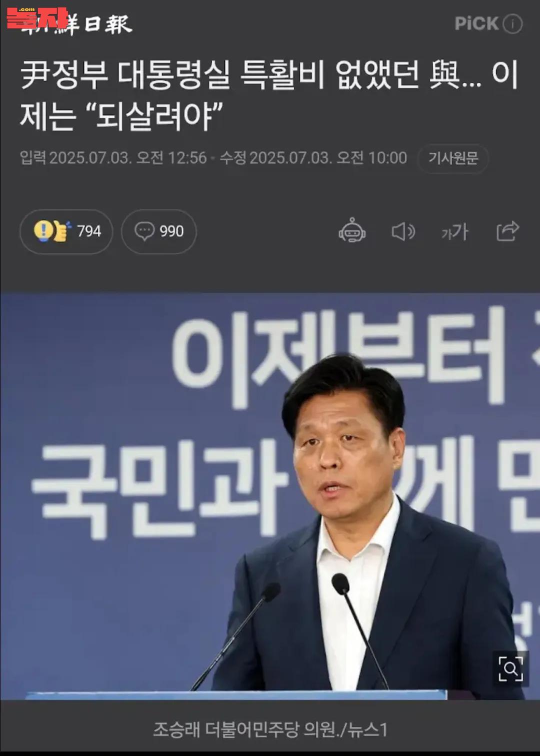The width and height of the screenshot is (540, 756).
Task: Click the 입력 2025.07.03 timestamp
Action: point(113,158)
